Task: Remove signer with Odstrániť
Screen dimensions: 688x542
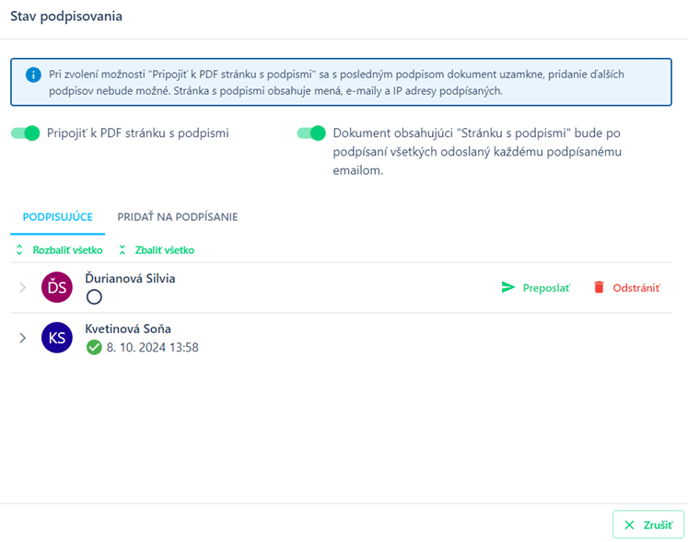Action: [x=627, y=288]
